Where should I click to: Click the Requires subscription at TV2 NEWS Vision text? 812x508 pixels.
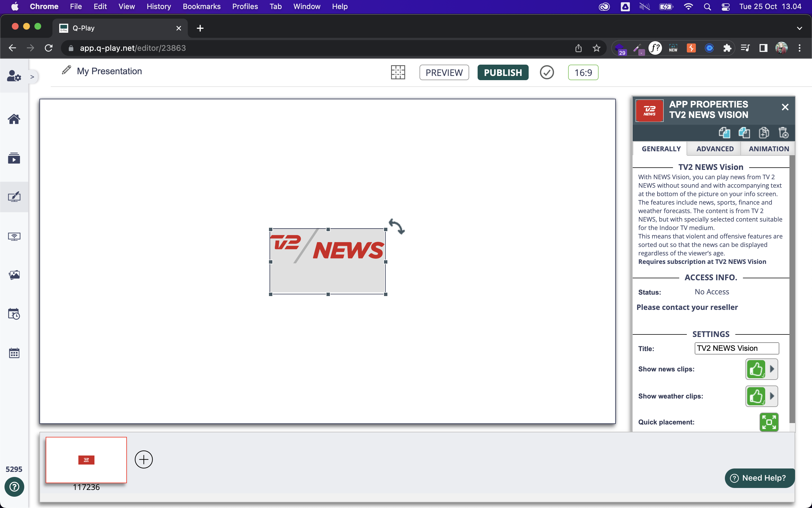702,262
